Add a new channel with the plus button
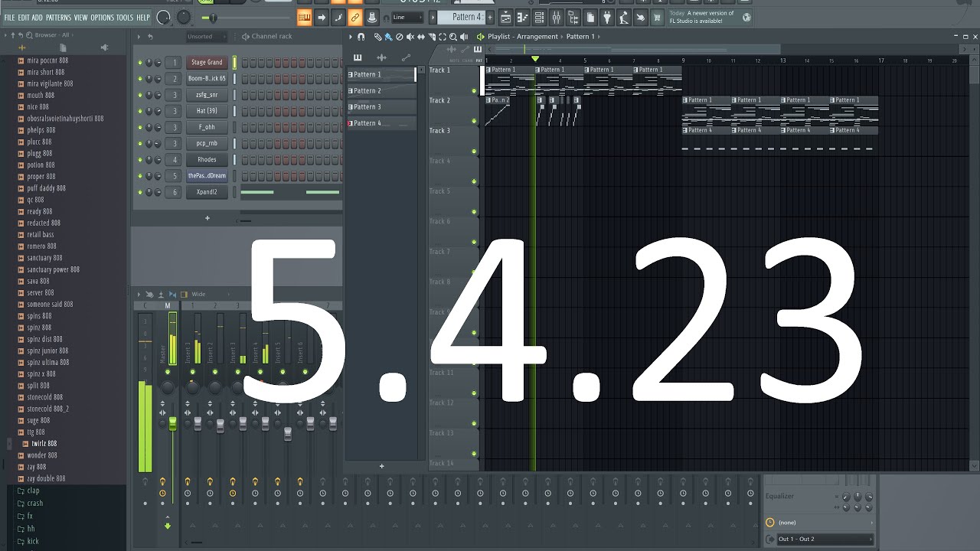 207,218
